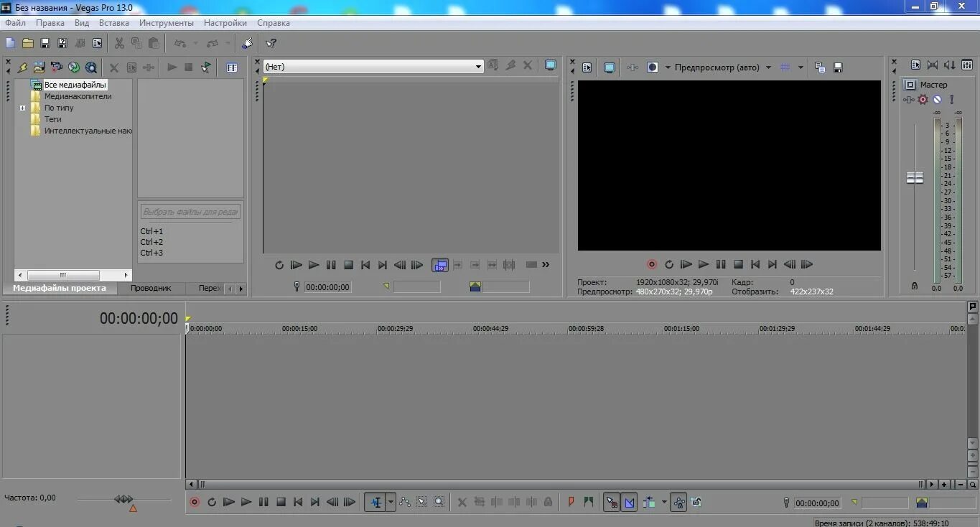Toggle loop playback in the preview window
Screen dimensions: 980x527
[x=669, y=264]
